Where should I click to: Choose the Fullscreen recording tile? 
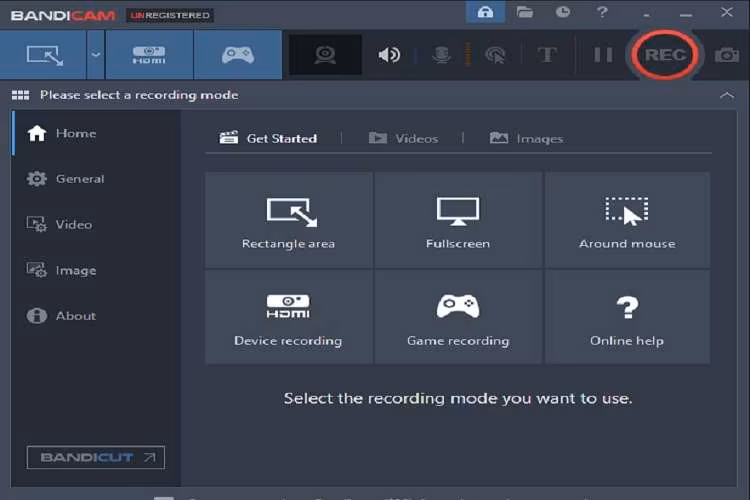click(x=458, y=220)
